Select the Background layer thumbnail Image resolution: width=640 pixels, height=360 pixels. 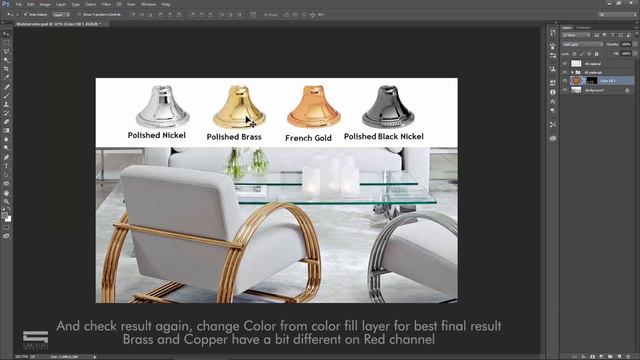point(576,90)
